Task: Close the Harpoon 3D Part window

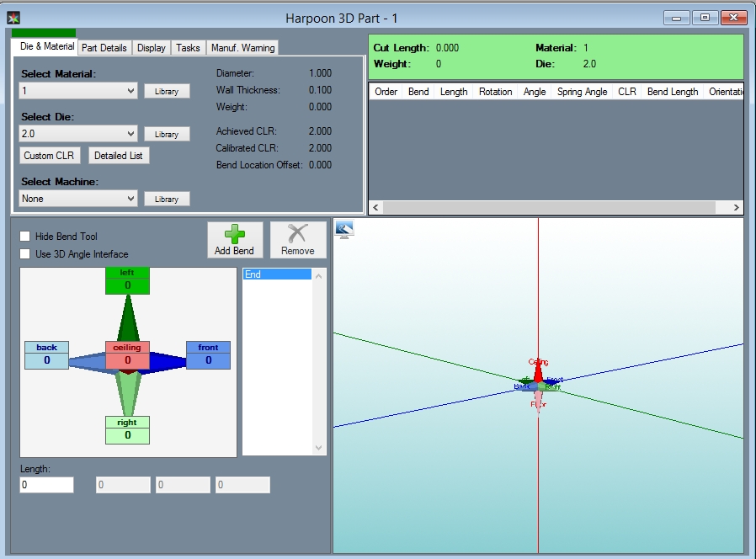Action: (734, 18)
